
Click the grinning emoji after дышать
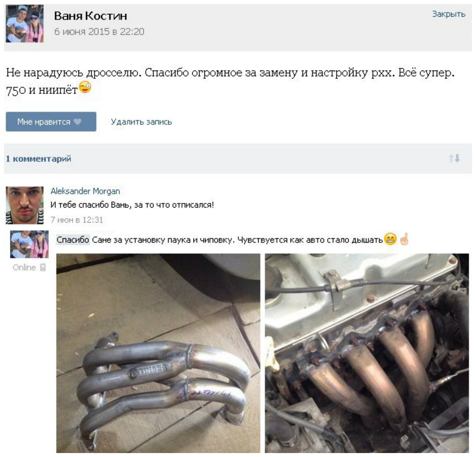391,239
